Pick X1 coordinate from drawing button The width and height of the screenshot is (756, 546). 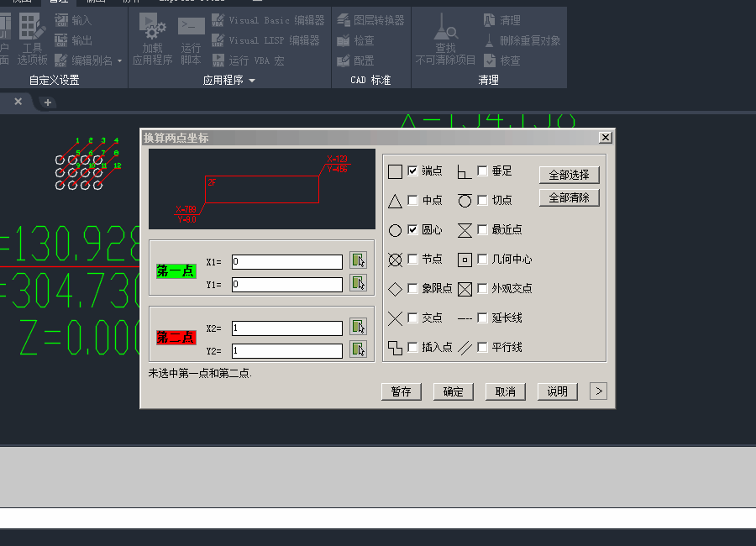(x=358, y=260)
